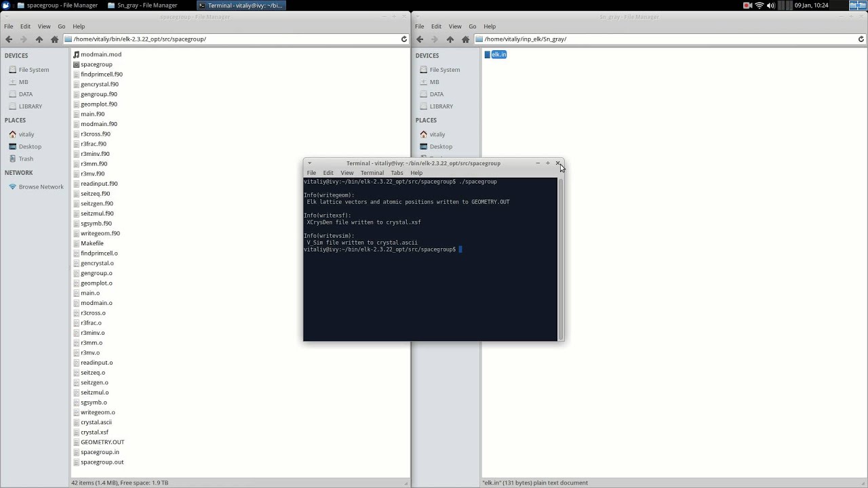Click terminal vertical scrollbar
The width and height of the screenshot is (868, 488).
(561, 259)
